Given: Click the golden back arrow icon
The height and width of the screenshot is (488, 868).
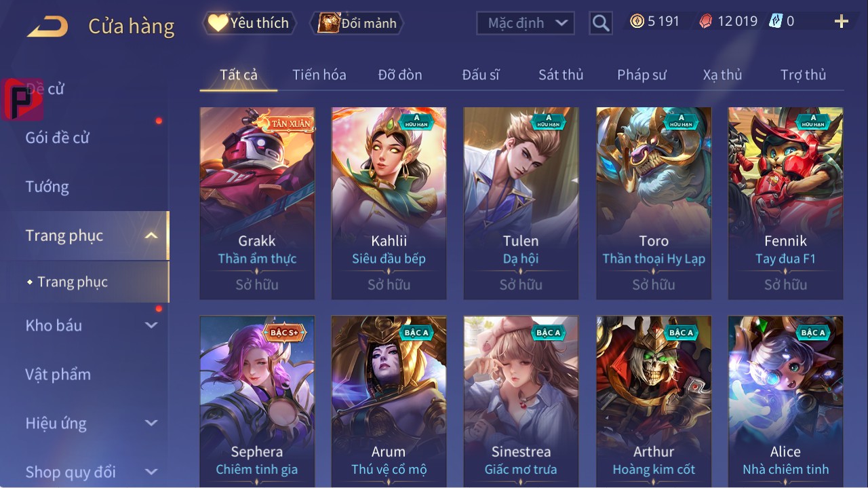Looking at the screenshot, I should coord(47,27).
